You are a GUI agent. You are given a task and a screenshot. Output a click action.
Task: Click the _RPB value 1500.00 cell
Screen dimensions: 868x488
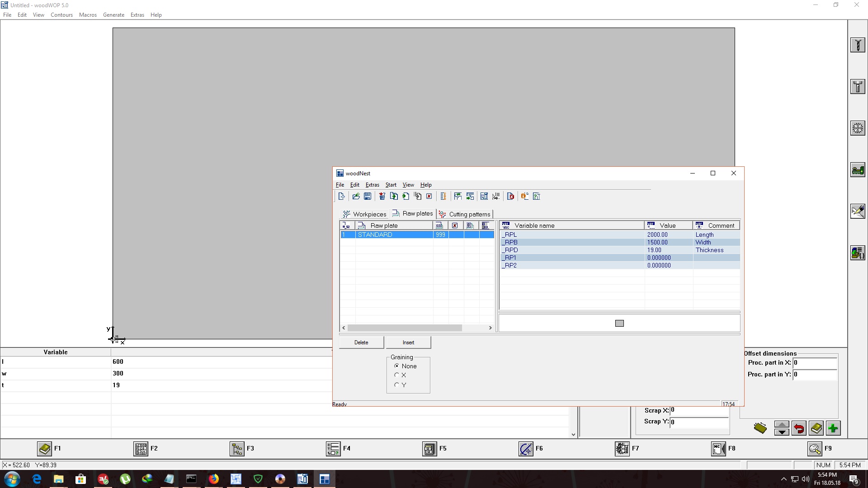point(669,242)
